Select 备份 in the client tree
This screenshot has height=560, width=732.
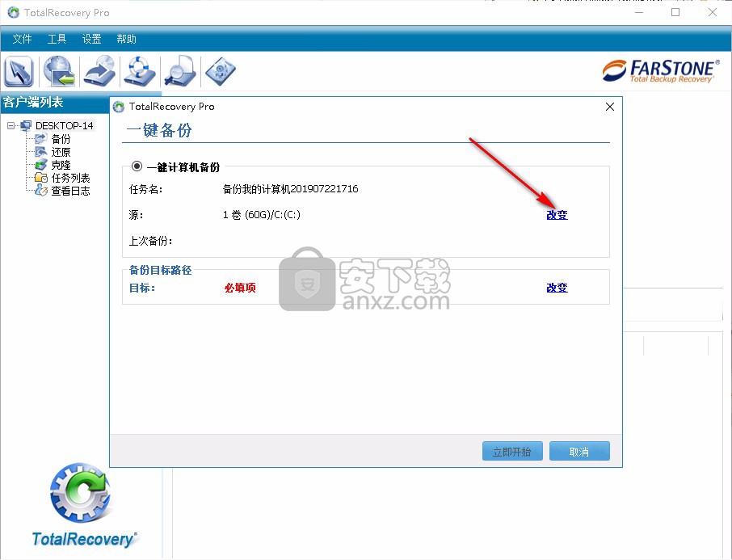[x=61, y=139]
